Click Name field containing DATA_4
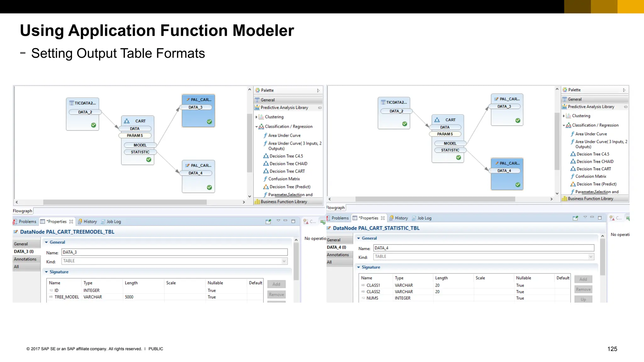This screenshot has height=362, width=644. [483, 248]
